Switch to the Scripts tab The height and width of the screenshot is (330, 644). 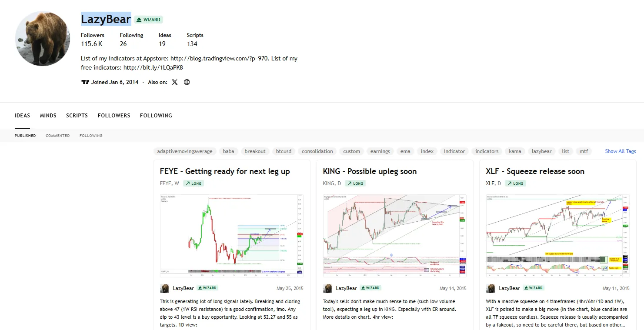click(x=77, y=116)
